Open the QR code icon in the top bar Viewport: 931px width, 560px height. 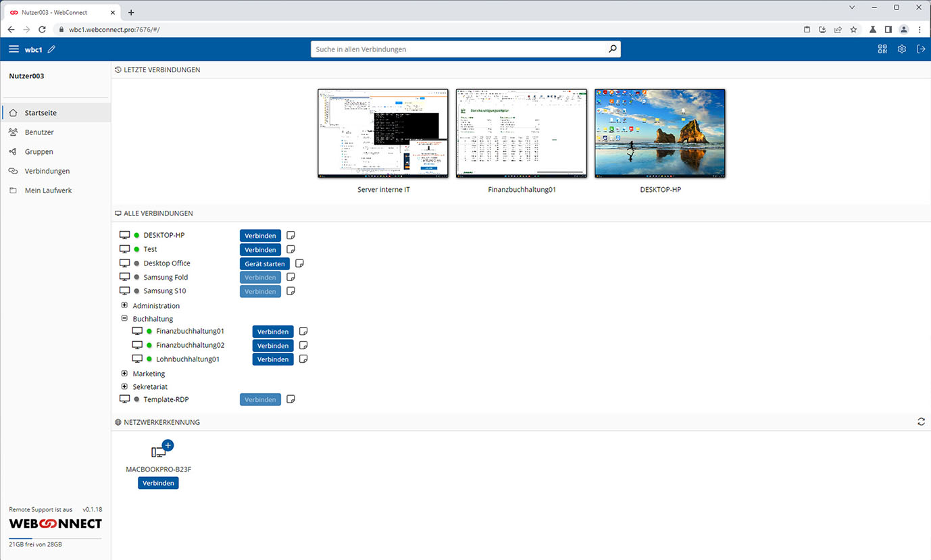[882, 49]
